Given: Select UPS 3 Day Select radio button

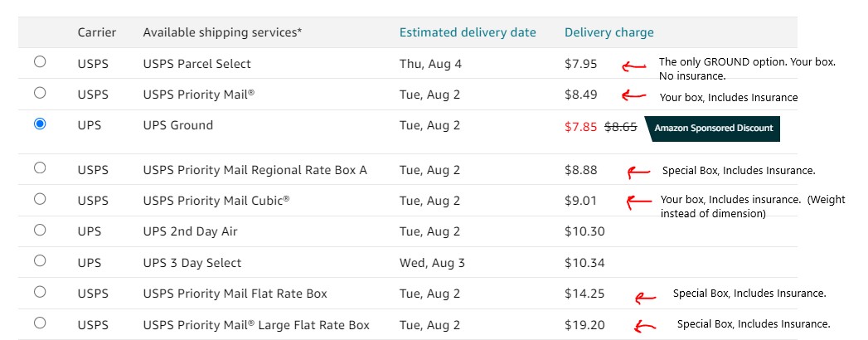Looking at the screenshot, I should 39,260.
